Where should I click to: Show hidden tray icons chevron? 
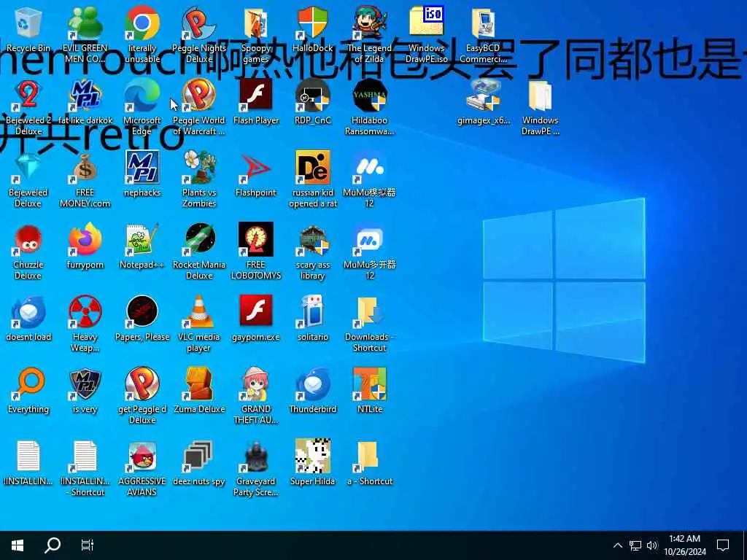617,545
